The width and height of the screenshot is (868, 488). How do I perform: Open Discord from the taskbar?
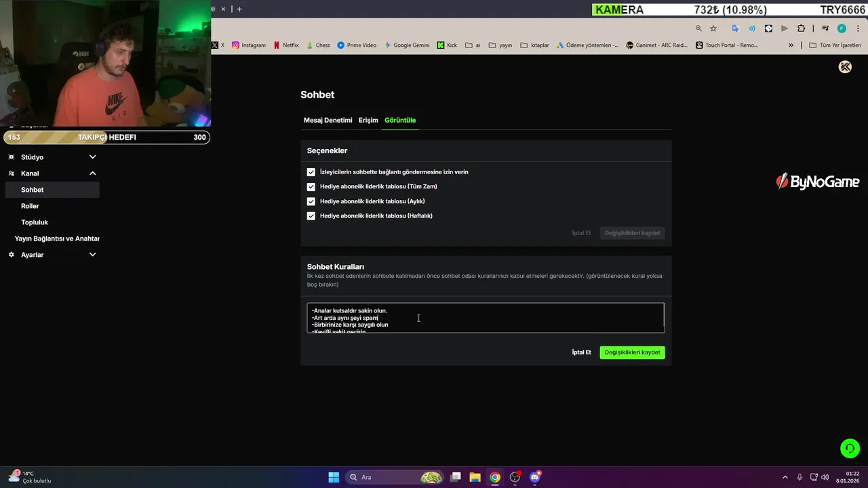click(535, 477)
